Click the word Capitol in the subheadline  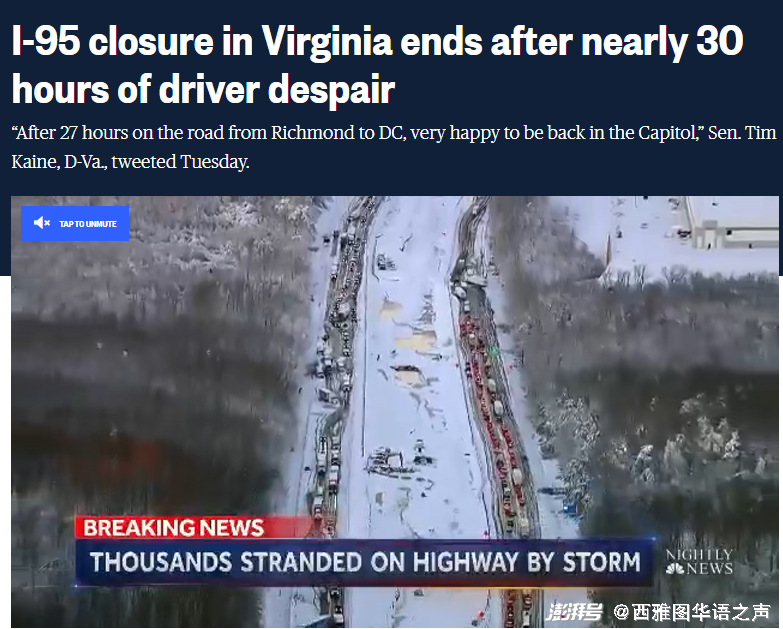pyautogui.click(x=668, y=133)
